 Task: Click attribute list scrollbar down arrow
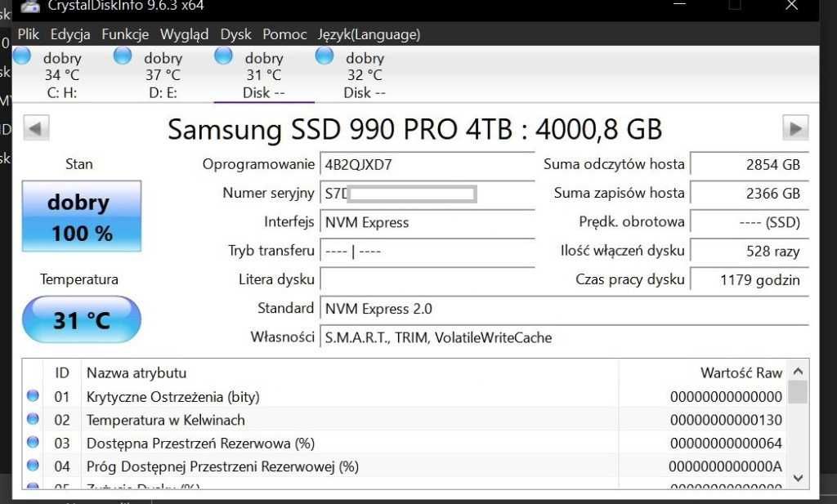tap(798, 478)
